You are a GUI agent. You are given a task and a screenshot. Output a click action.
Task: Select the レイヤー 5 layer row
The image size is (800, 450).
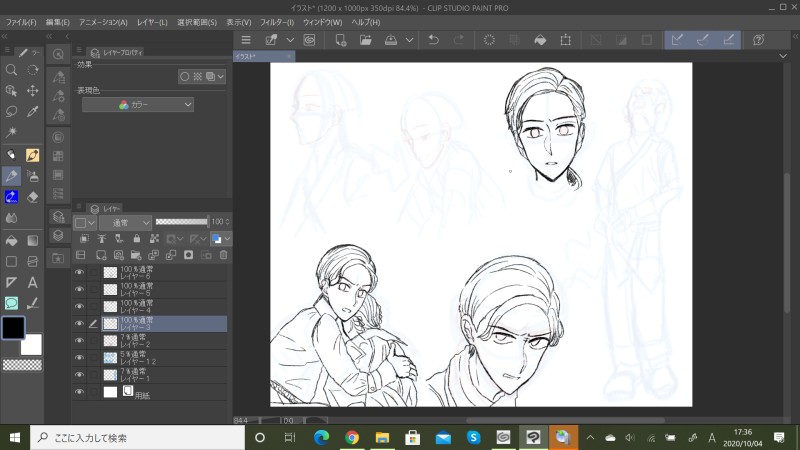tap(160, 290)
